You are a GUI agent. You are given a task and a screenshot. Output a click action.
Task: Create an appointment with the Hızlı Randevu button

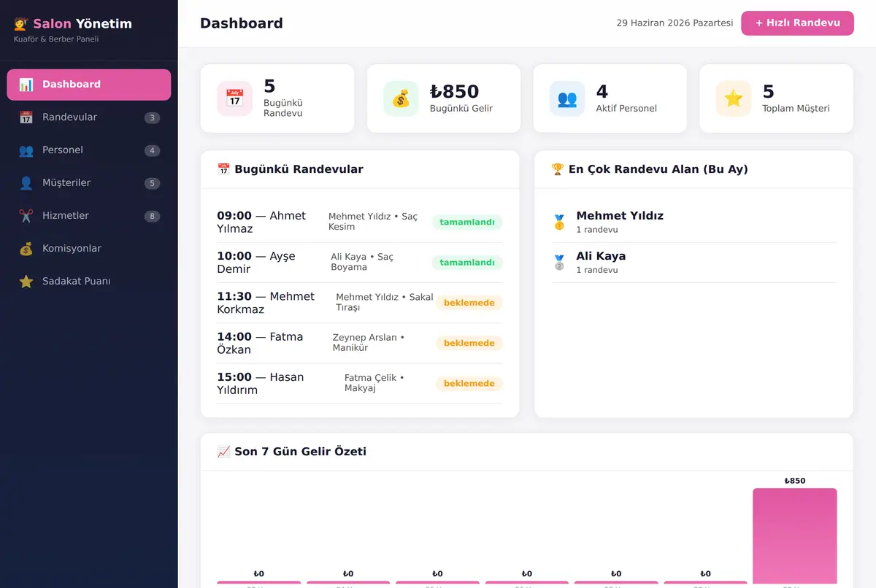tap(797, 23)
